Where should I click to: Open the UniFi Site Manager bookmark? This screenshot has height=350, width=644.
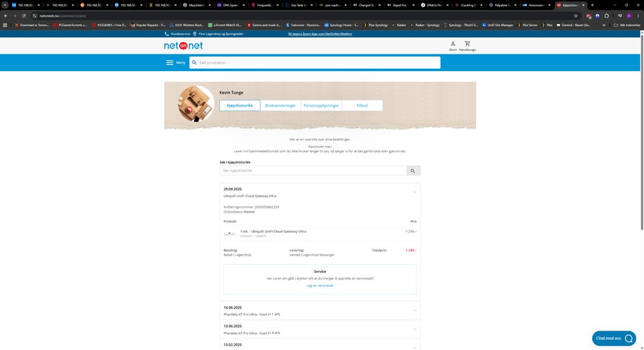pyautogui.click(x=497, y=25)
